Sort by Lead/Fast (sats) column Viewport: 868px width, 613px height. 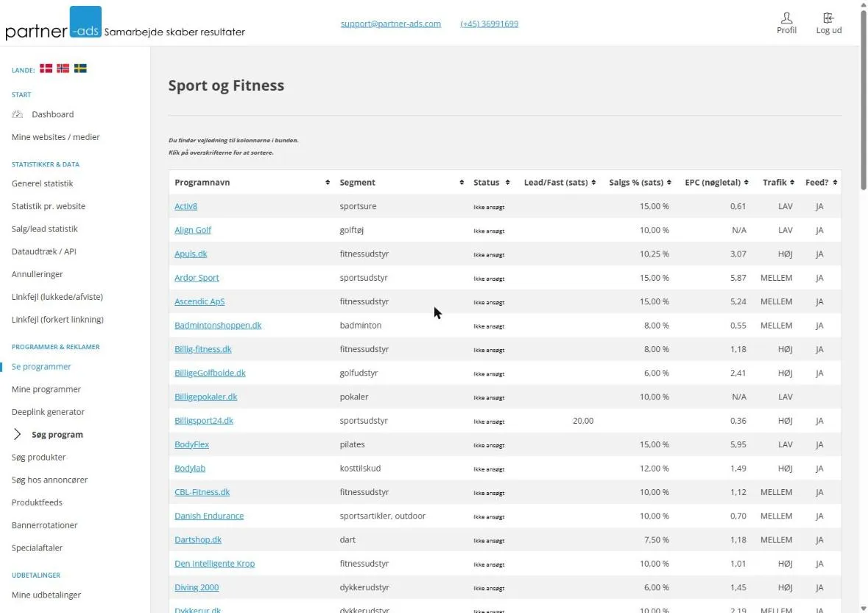560,182
